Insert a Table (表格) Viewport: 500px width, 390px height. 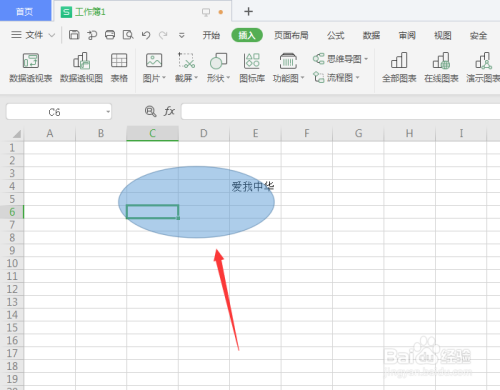pos(119,68)
